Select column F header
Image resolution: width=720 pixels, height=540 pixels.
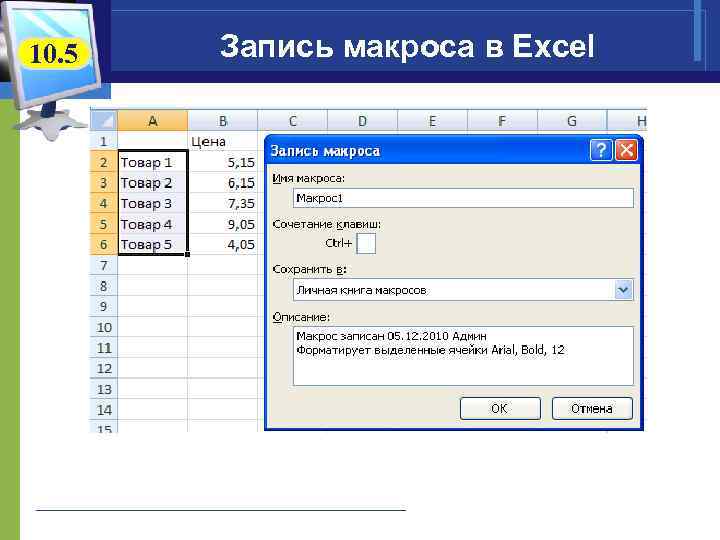click(502, 121)
